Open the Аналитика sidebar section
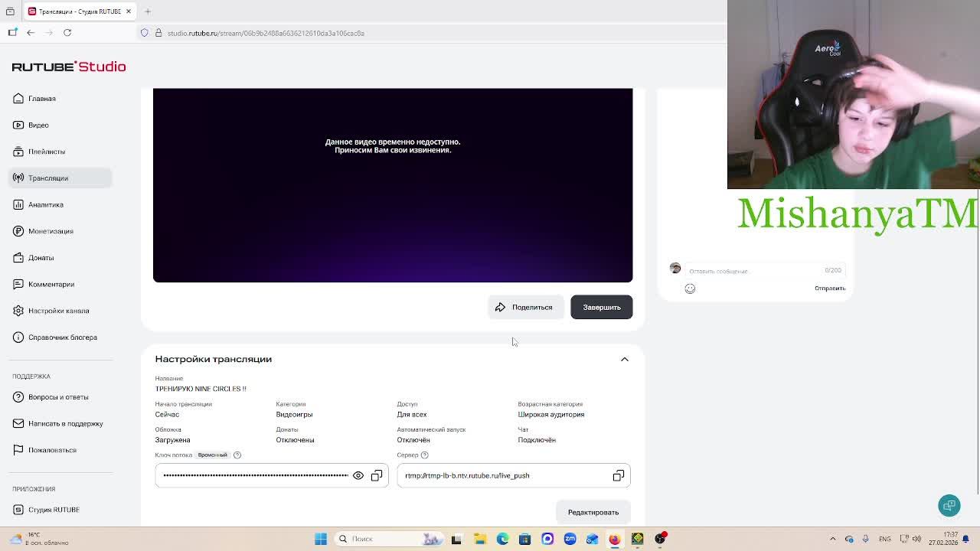This screenshot has height=551, width=980. coord(45,204)
